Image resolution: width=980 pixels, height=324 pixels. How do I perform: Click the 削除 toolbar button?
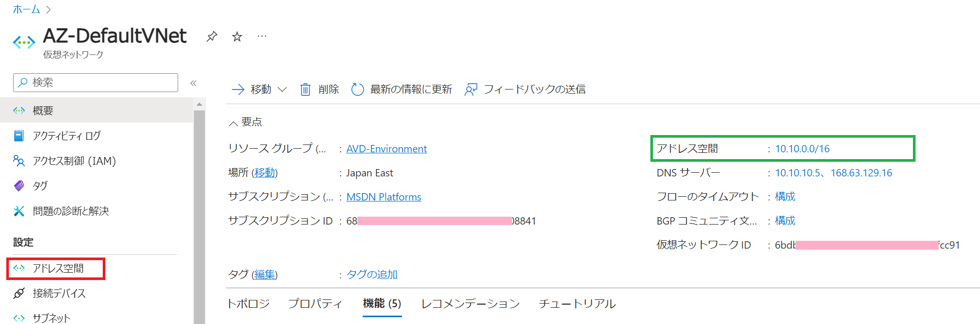click(319, 90)
